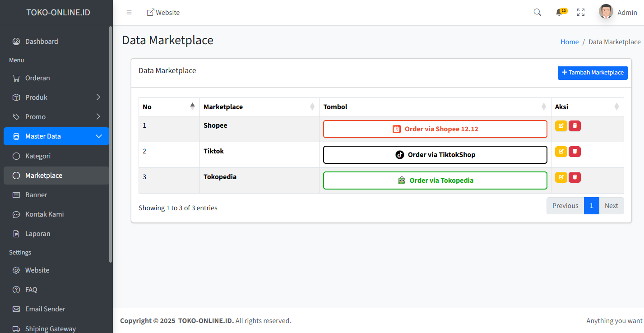Edit the Tokopedia marketplace row
This screenshot has width=644, height=333.
click(561, 177)
